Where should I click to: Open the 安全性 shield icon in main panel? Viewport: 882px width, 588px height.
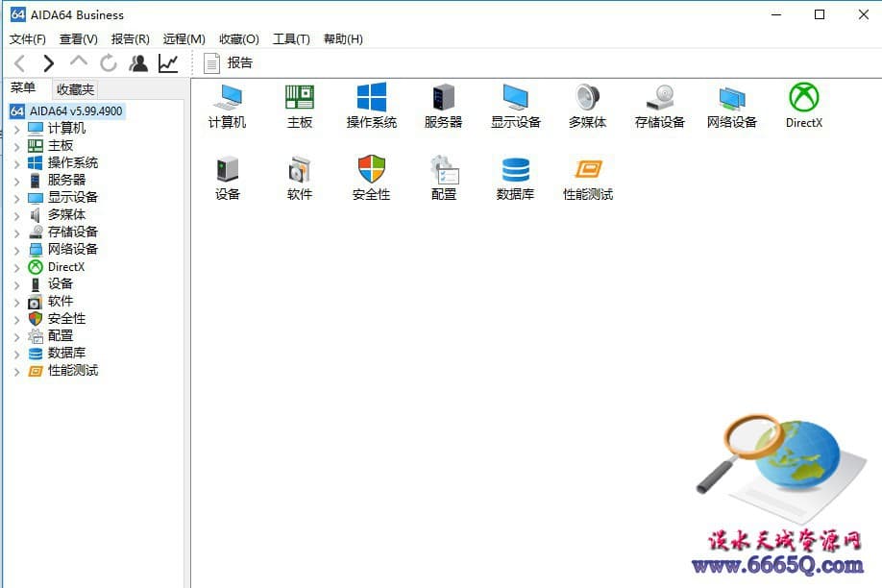pos(371,178)
